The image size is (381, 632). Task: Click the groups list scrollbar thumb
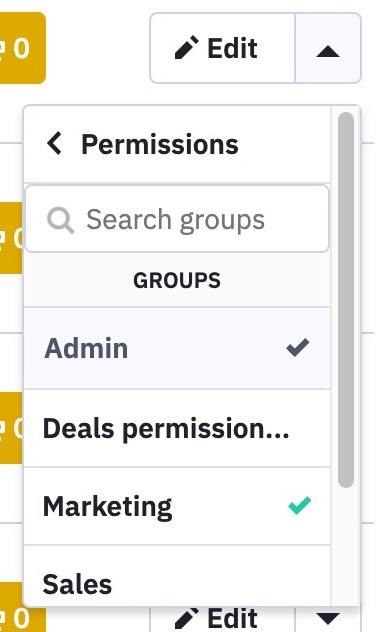click(346, 300)
